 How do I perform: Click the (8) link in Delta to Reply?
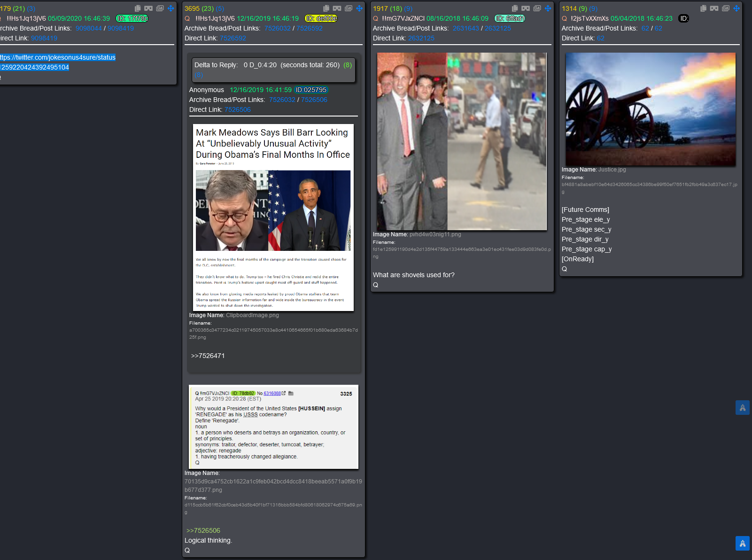[199, 75]
